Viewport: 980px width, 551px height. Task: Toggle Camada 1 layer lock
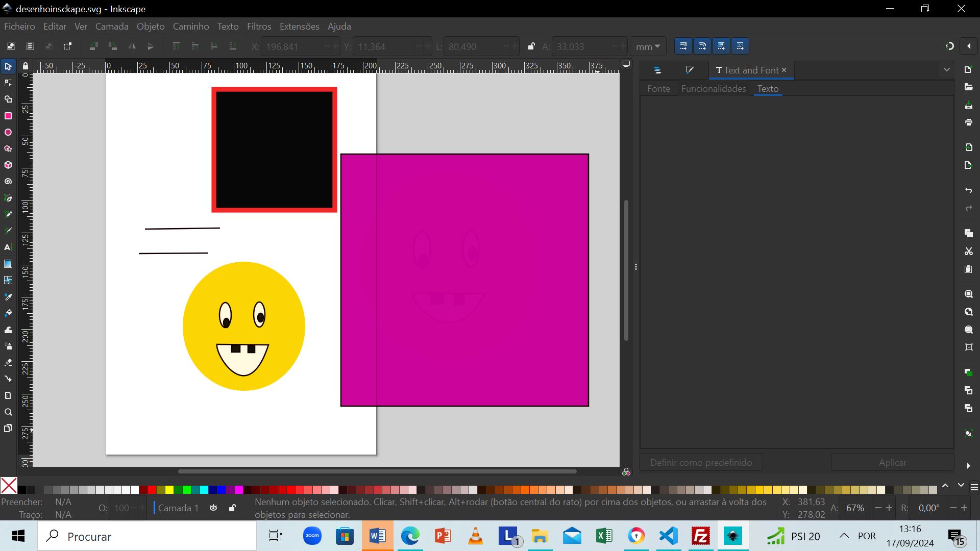[x=232, y=508]
